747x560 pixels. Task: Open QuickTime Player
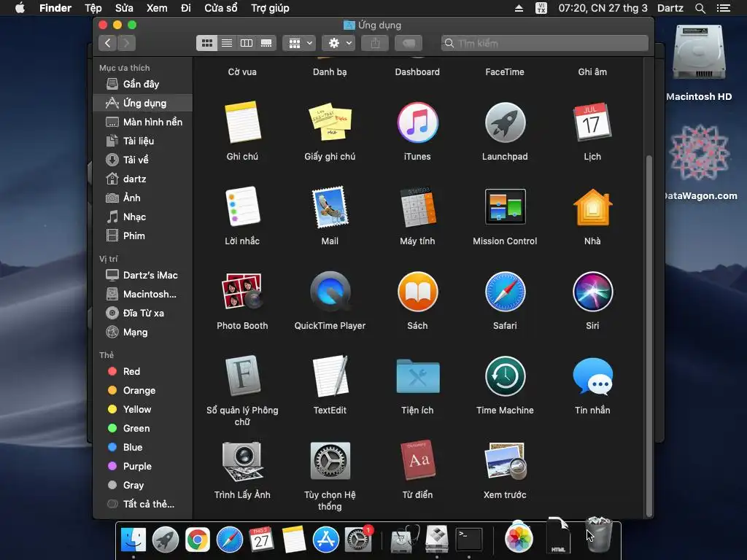[x=330, y=292]
